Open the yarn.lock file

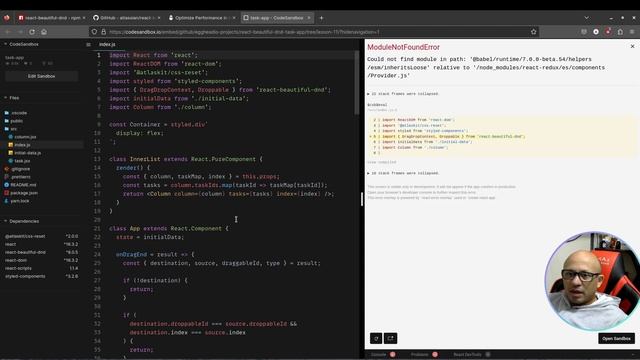tap(20, 201)
